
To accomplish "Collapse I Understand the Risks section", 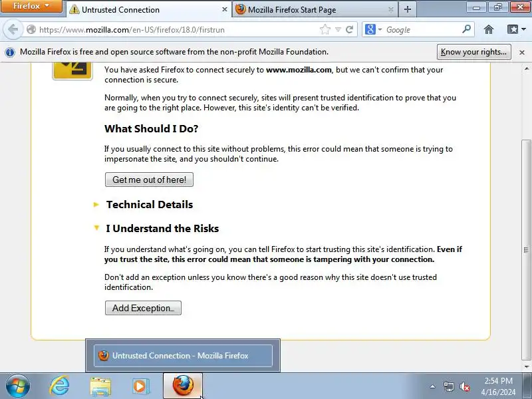I will click(162, 228).
